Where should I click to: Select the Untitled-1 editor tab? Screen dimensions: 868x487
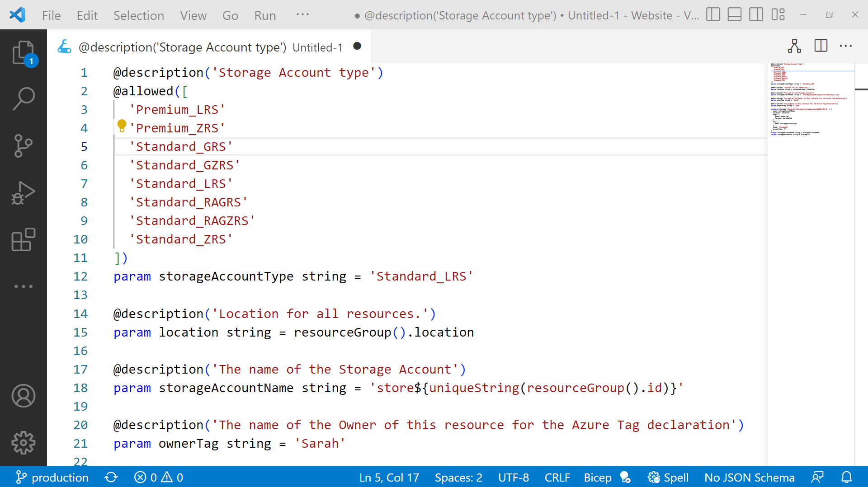point(316,47)
